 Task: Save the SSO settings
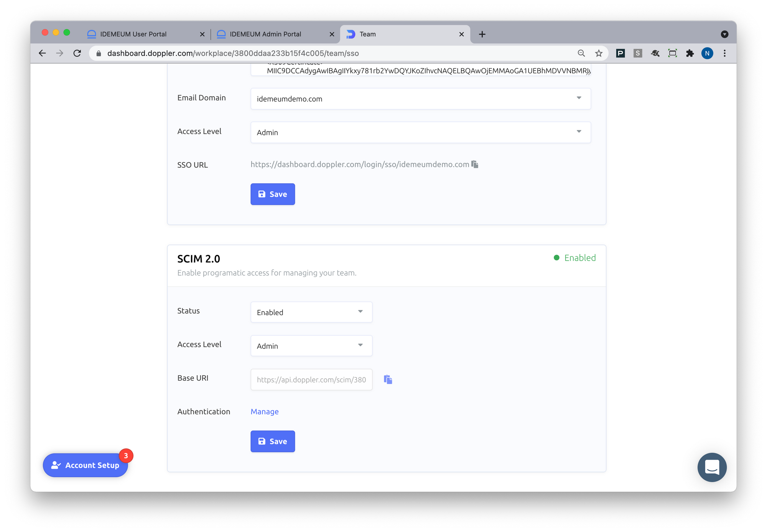click(273, 194)
